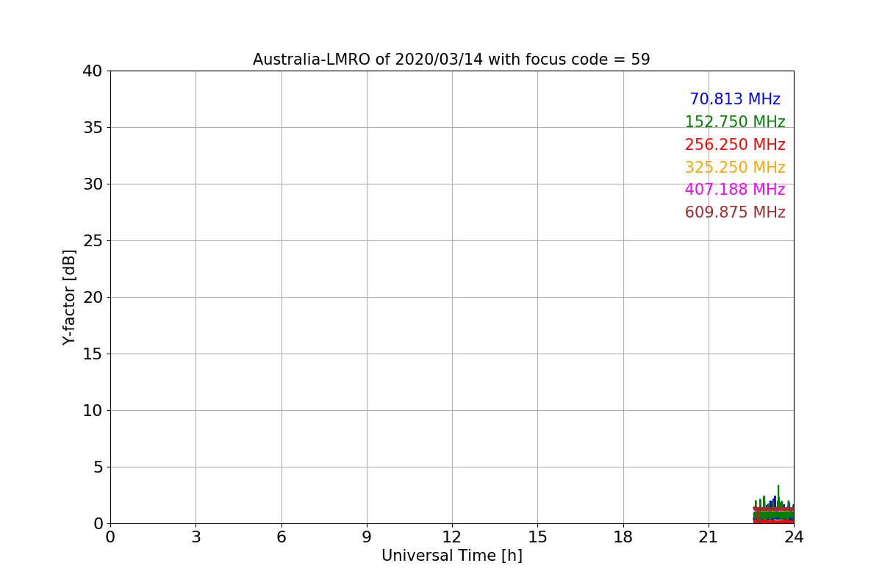Click the y-axis tick label 40
This screenshot has width=882, height=588.
[x=93, y=71]
